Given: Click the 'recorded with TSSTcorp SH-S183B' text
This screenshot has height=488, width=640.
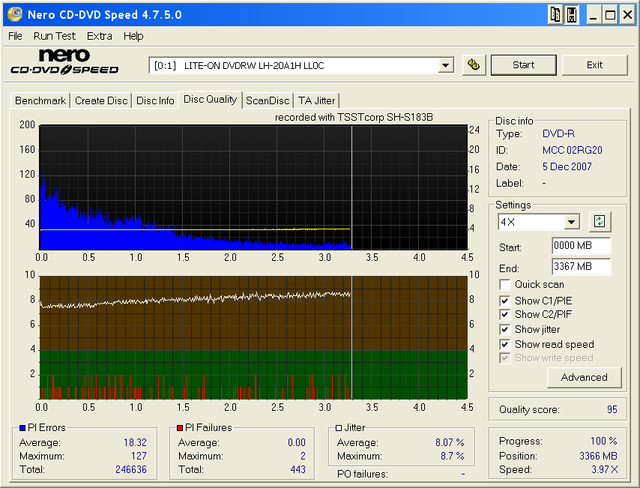Looking at the screenshot, I should coord(354,118).
